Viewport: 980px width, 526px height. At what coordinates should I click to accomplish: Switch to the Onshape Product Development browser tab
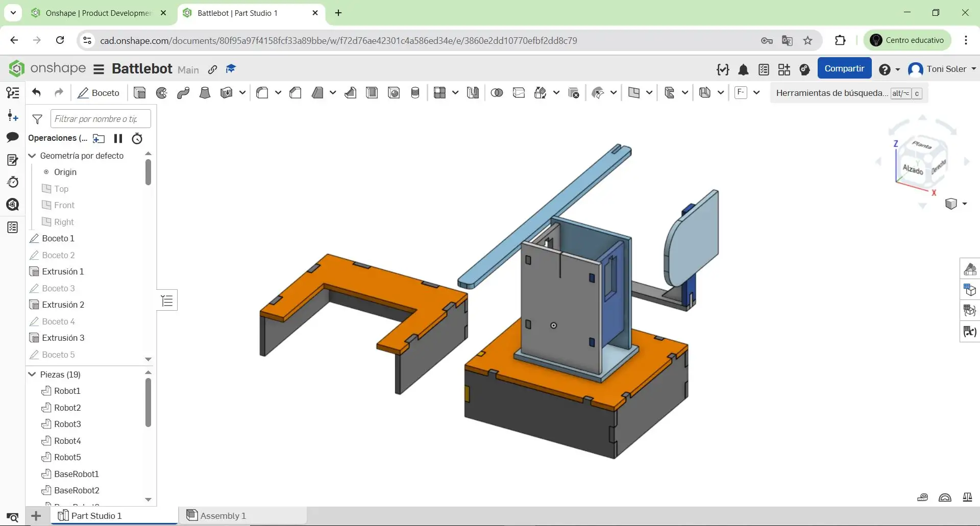(x=98, y=13)
